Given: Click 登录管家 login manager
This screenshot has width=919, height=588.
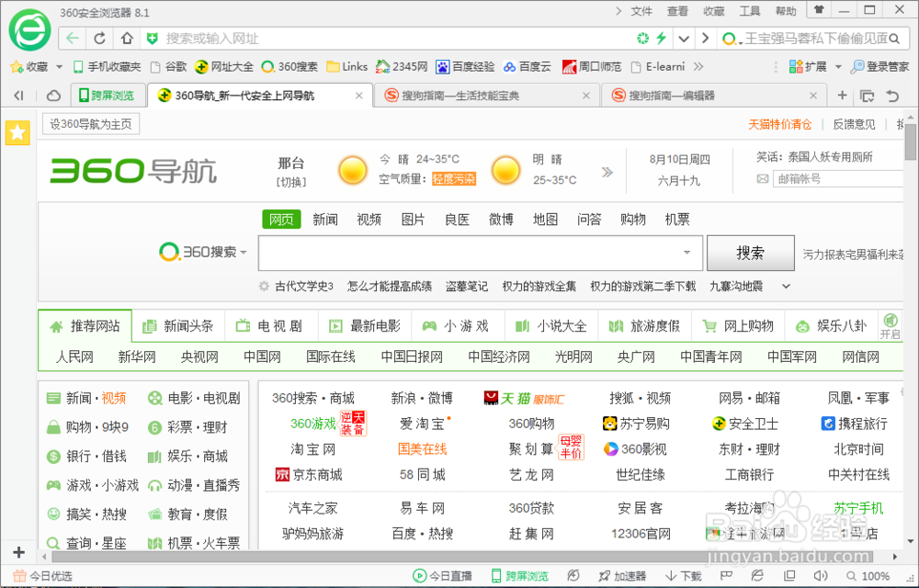Looking at the screenshot, I should [879, 67].
